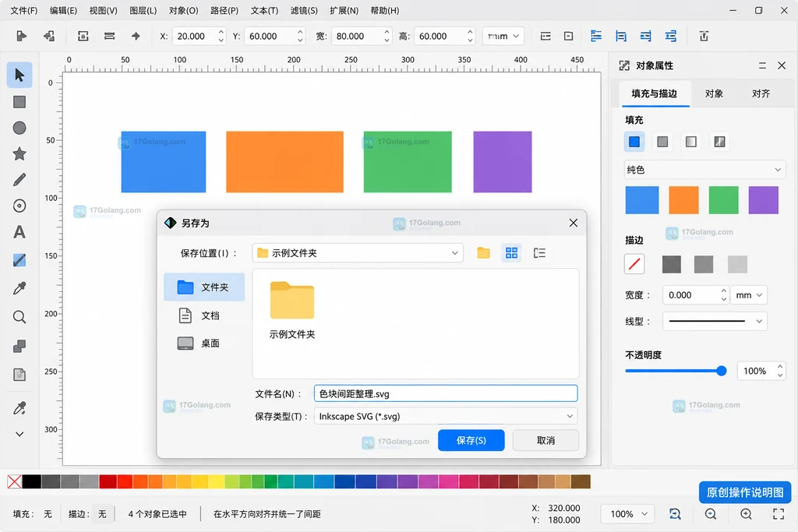Select the rectangle tool
This screenshot has height=532, width=798.
point(19,102)
